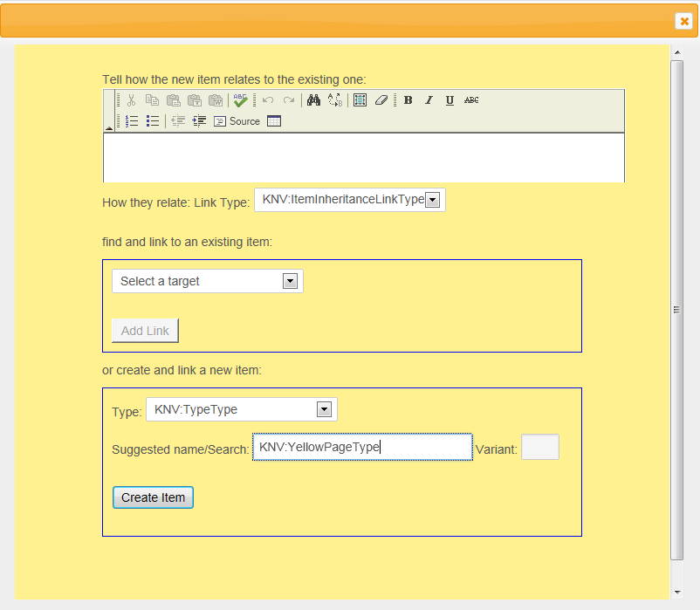Switch editor to Source view
Image resolution: width=700 pixels, height=610 pixels.
(x=237, y=121)
